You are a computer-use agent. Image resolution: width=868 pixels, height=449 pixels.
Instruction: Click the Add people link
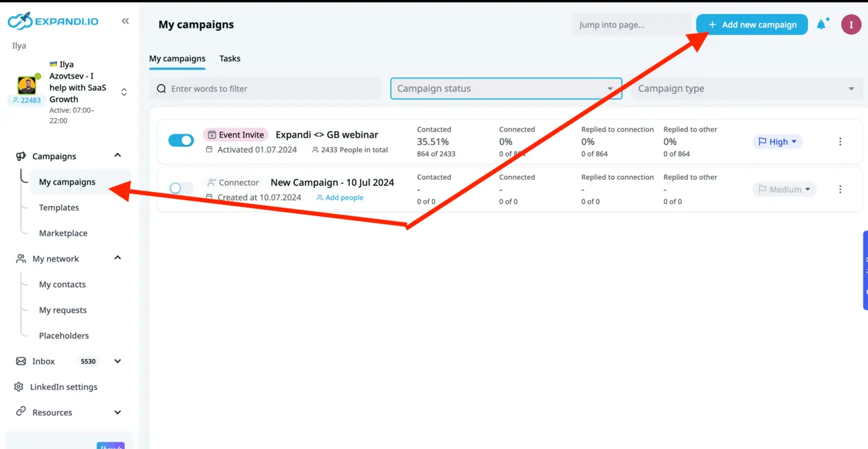(340, 197)
